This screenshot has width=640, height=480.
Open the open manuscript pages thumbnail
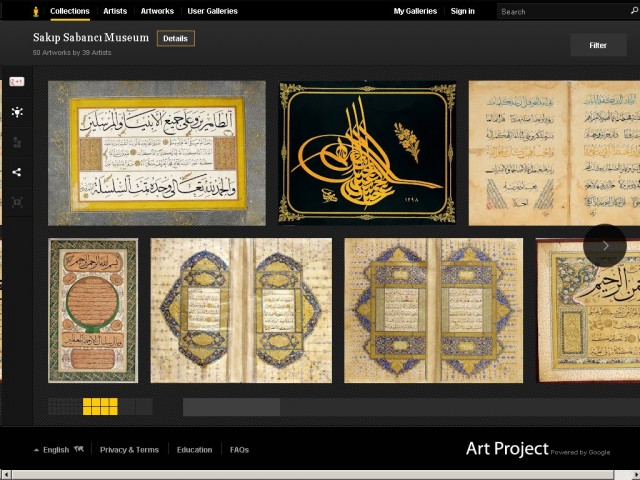[x=554, y=153]
